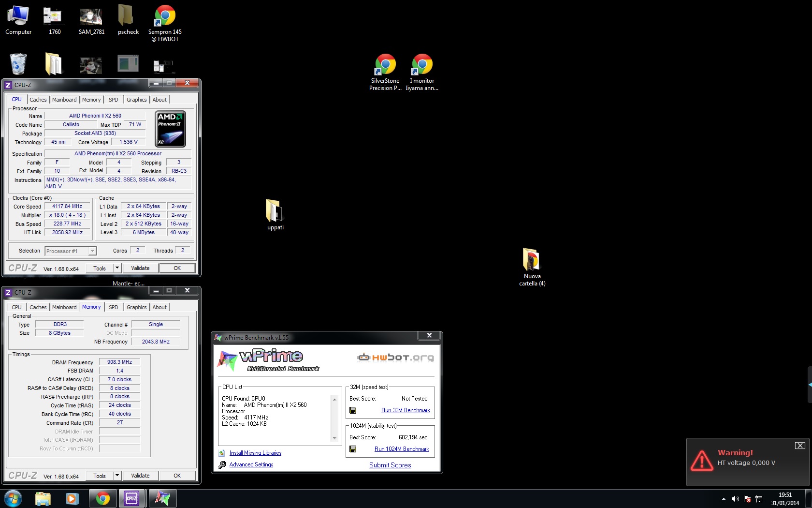Click Run 32M Benchmark link
The height and width of the screenshot is (508, 812).
point(406,410)
